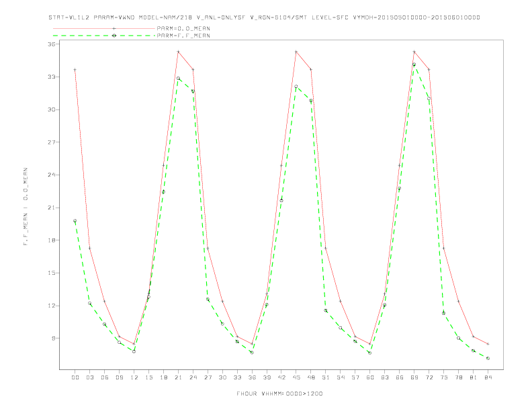Click the PARM=O.O_MEAN legend label

tap(183, 28)
